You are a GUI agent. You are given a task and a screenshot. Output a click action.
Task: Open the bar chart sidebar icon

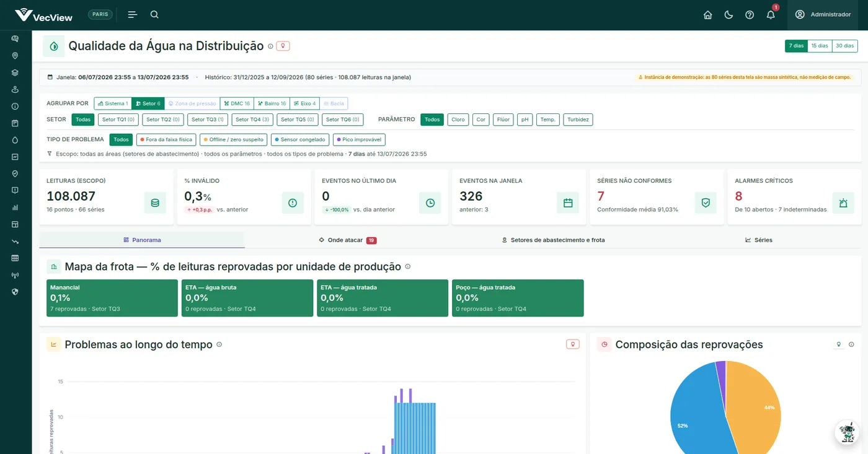(x=15, y=207)
